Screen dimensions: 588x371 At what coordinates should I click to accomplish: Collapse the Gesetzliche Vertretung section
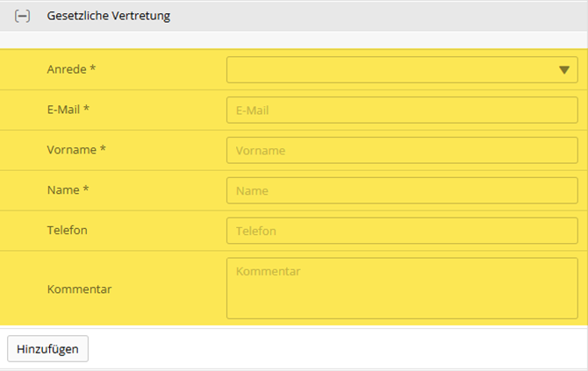(x=23, y=16)
